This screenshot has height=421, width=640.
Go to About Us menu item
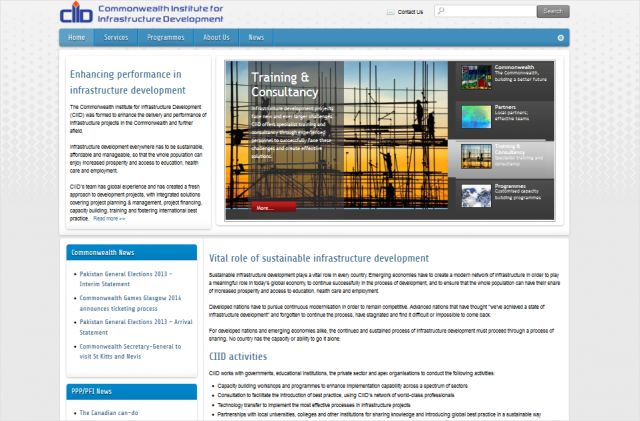216,38
